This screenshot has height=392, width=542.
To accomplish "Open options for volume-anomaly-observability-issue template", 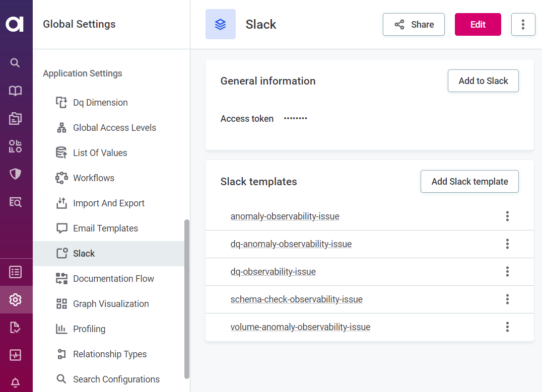I will click(x=507, y=327).
